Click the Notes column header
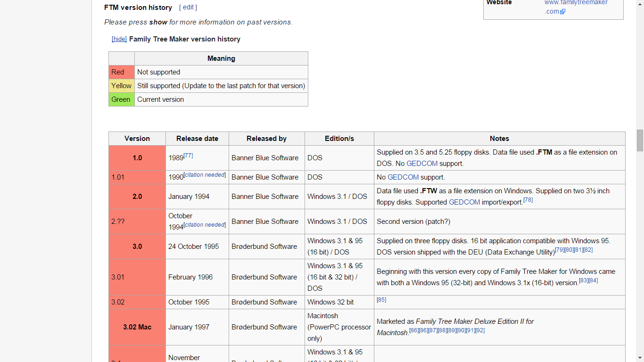This screenshot has height=362, width=644. [499, 139]
